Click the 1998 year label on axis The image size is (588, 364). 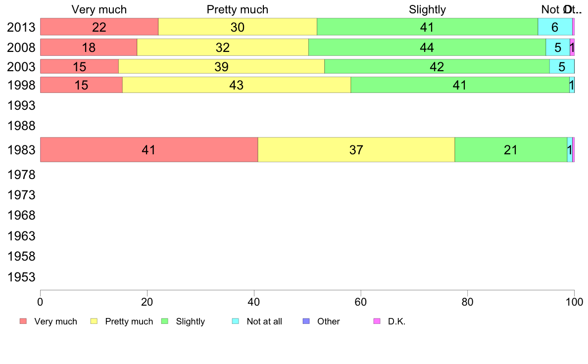pos(21,85)
